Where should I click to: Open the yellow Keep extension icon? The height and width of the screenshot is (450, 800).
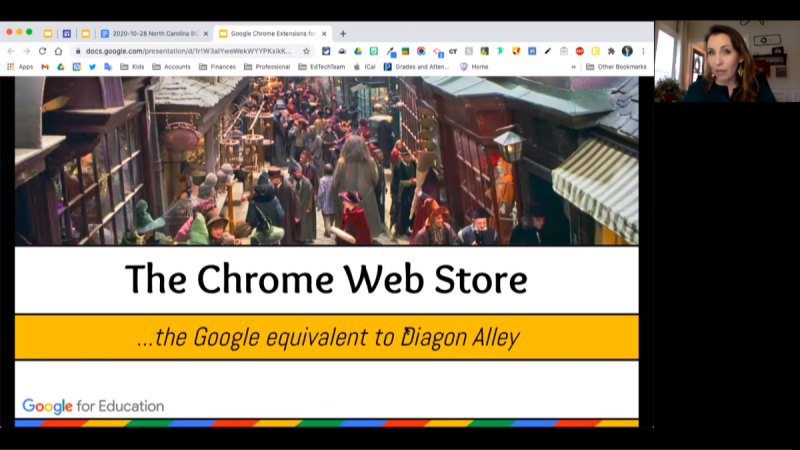[595, 51]
